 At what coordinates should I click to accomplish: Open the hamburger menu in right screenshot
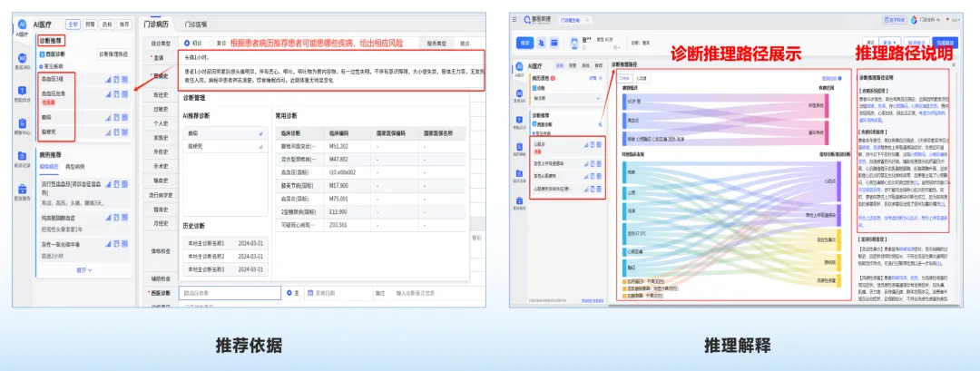tap(514, 20)
